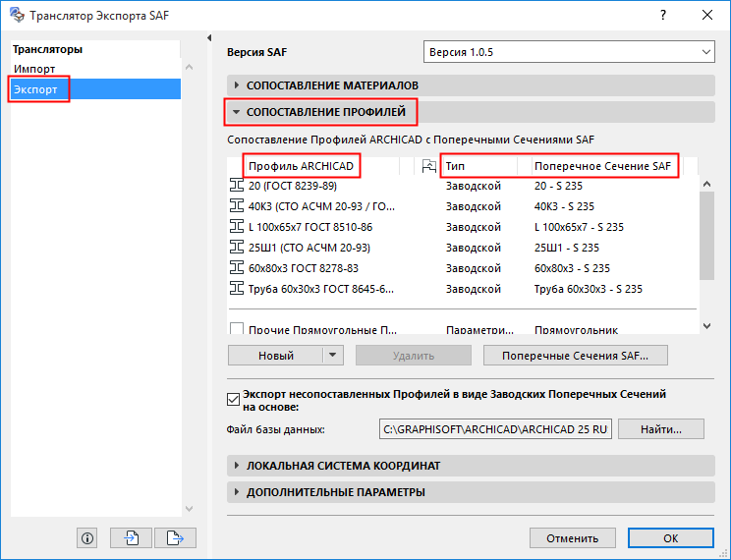Image resolution: width=731 pixels, height=560 pixels.
Task: Click the profile icon of 60x80x3 row
Action: [237, 267]
